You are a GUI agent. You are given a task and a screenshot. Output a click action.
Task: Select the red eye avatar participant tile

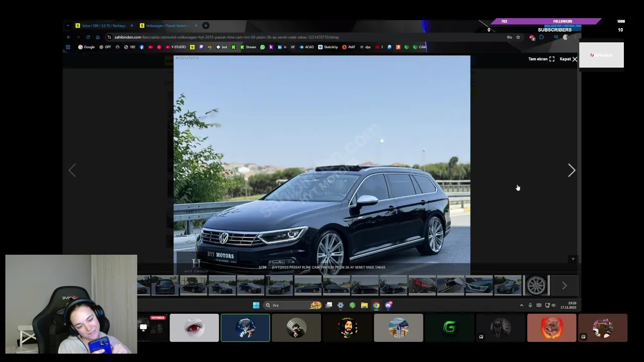pos(194,328)
